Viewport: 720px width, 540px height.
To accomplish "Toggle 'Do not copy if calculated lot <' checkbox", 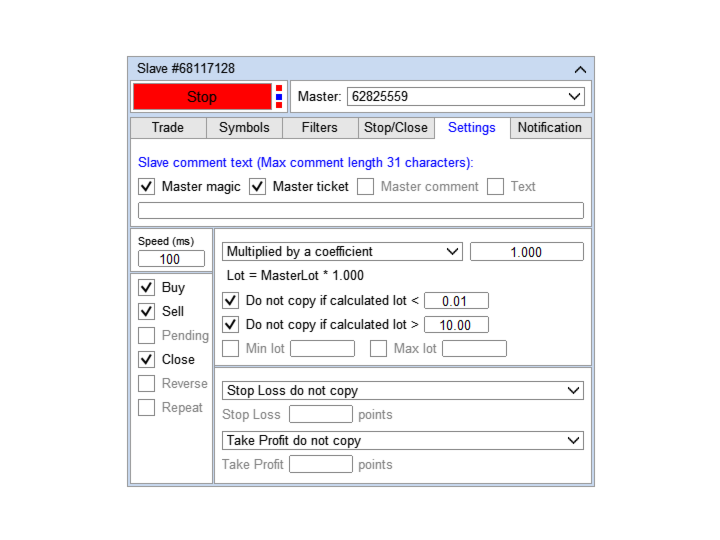I will pyautogui.click(x=231, y=301).
